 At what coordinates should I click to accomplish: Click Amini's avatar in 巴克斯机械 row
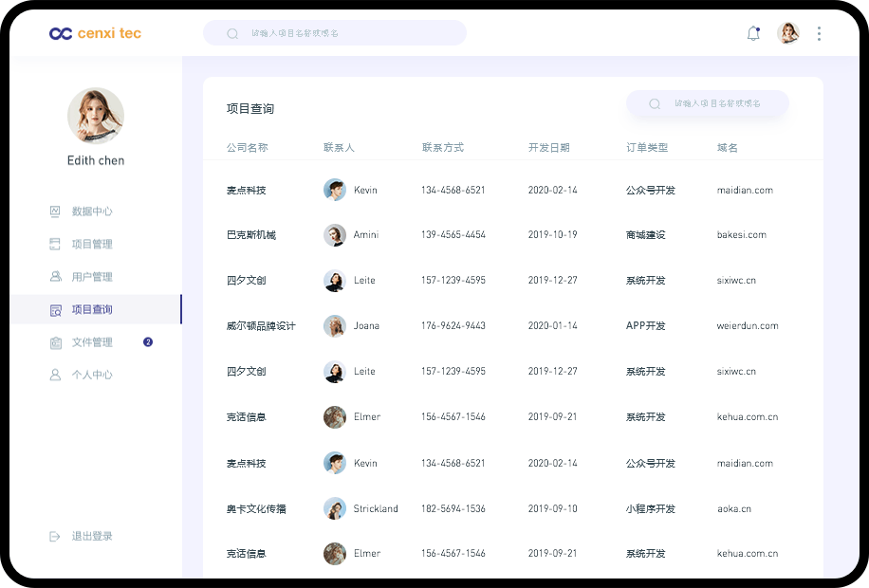pyautogui.click(x=335, y=235)
